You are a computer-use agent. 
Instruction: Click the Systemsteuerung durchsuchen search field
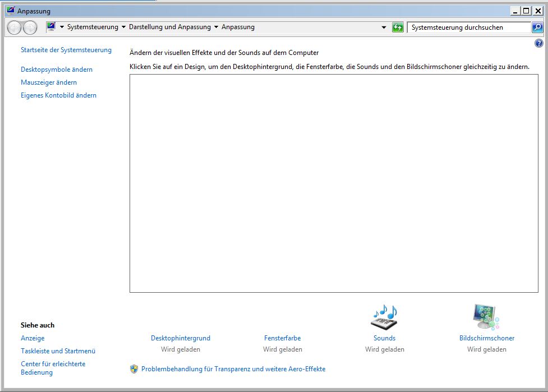469,27
